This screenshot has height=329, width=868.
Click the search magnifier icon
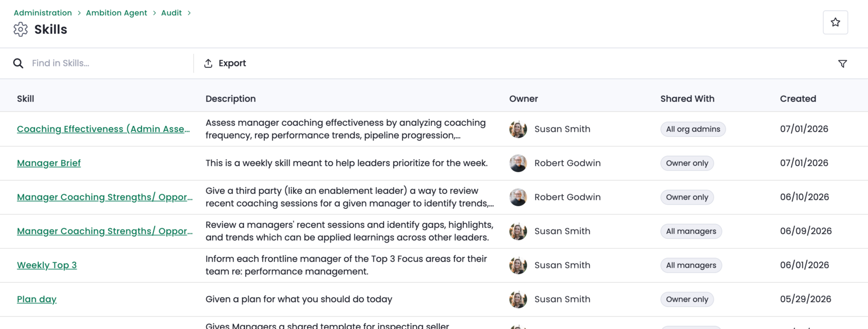point(18,63)
